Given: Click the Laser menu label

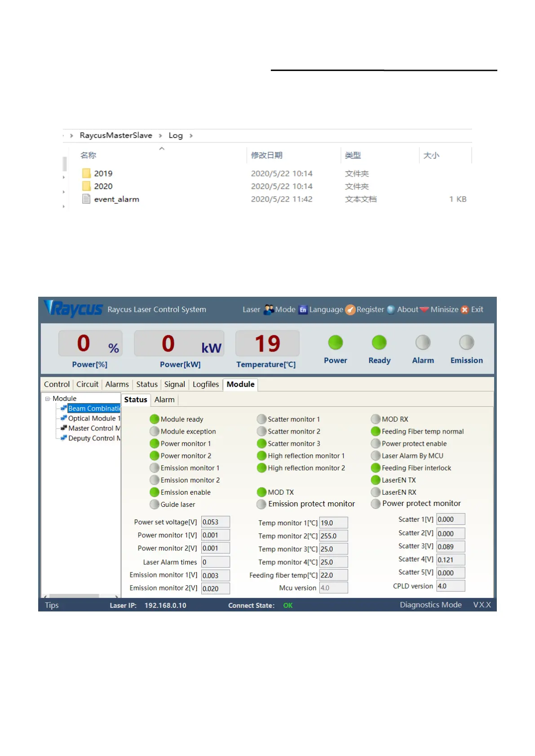Looking at the screenshot, I should coord(251,309).
